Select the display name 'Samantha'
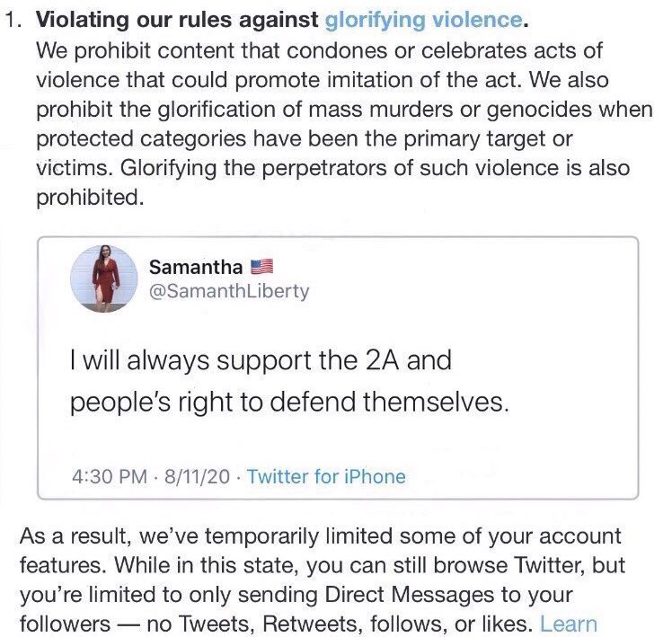The image size is (672, 637). click(x=194, y=267)
